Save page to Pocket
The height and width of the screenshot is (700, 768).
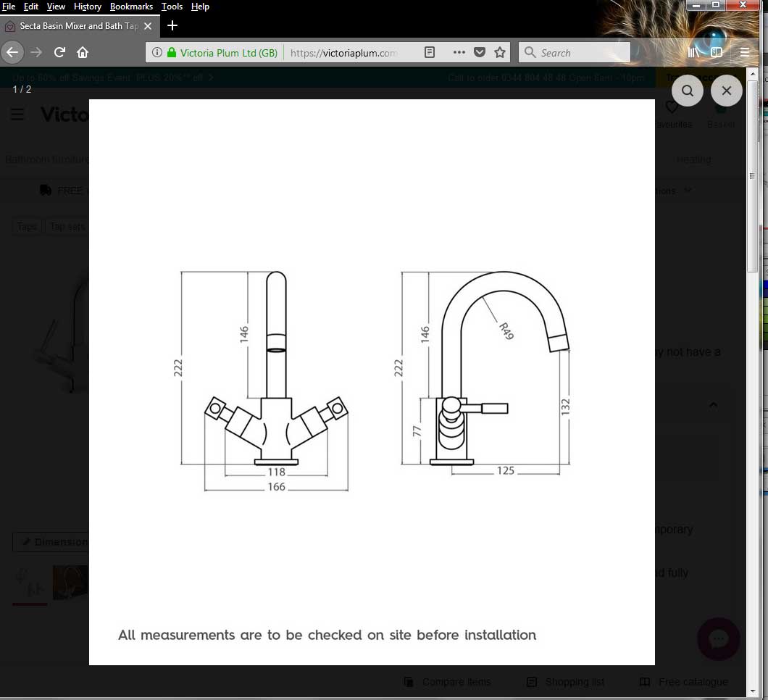(x=479, y=52)
